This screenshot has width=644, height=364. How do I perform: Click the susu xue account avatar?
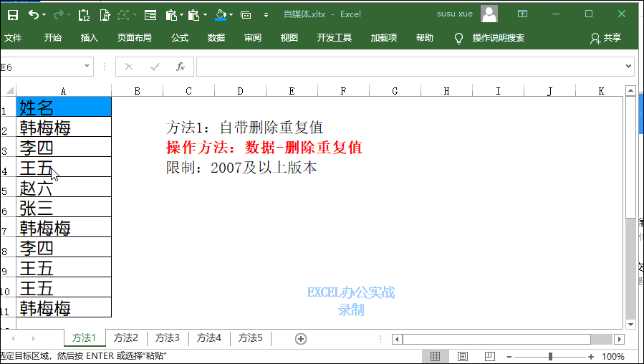[489, 14]
